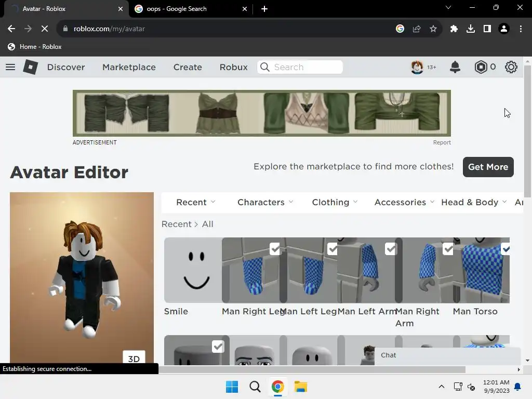Image resolution: width=532 pixels, height=399 pixels.
Task: Open the taskbar clock showing 12:01 AM
Action: [496, 387]
